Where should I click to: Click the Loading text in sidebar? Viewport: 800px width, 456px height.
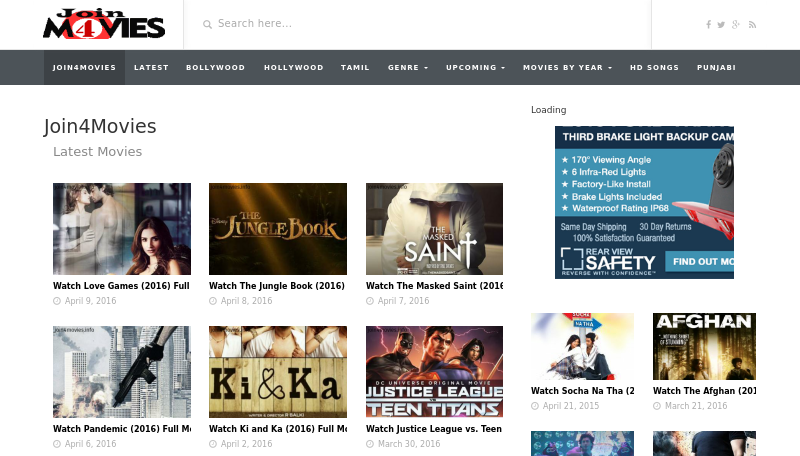tap(548, 110)
